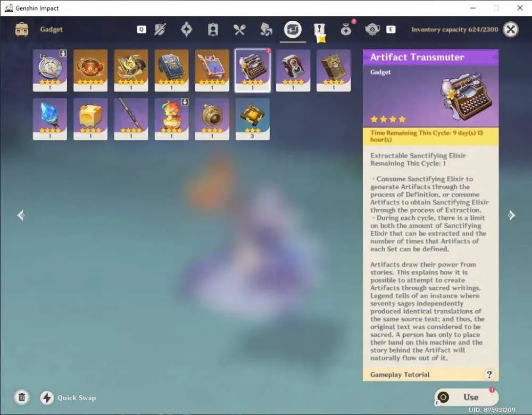Click the trash can delete icon

pyautogui.click(x=22, y=397)
